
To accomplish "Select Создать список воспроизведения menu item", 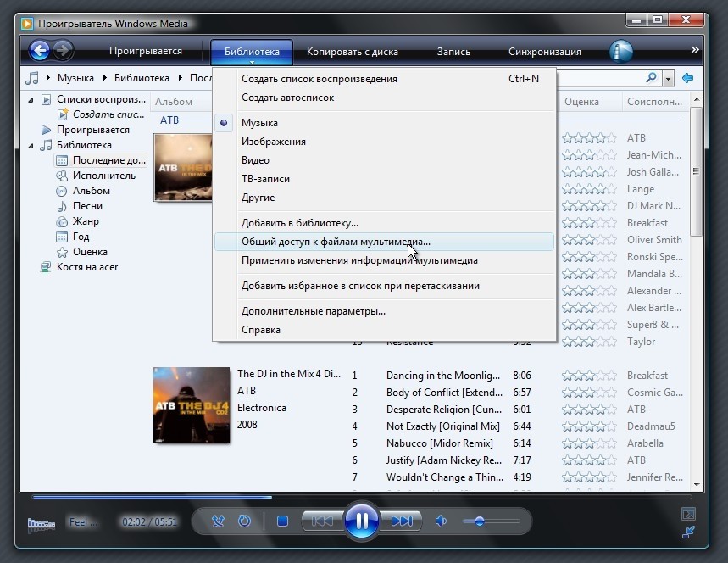I will click(385, 79).
